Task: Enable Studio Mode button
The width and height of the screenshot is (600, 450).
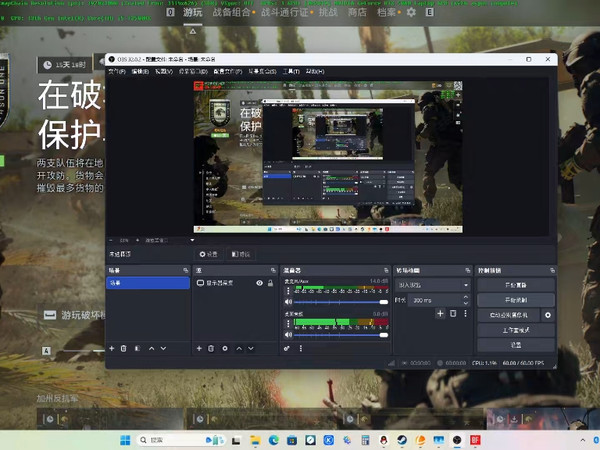Action: tap(516, 330)
